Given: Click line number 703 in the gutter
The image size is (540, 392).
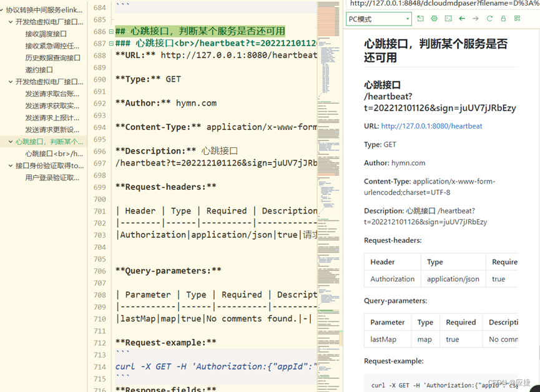Looking at the screenshot, I should [x=99, y=235].
